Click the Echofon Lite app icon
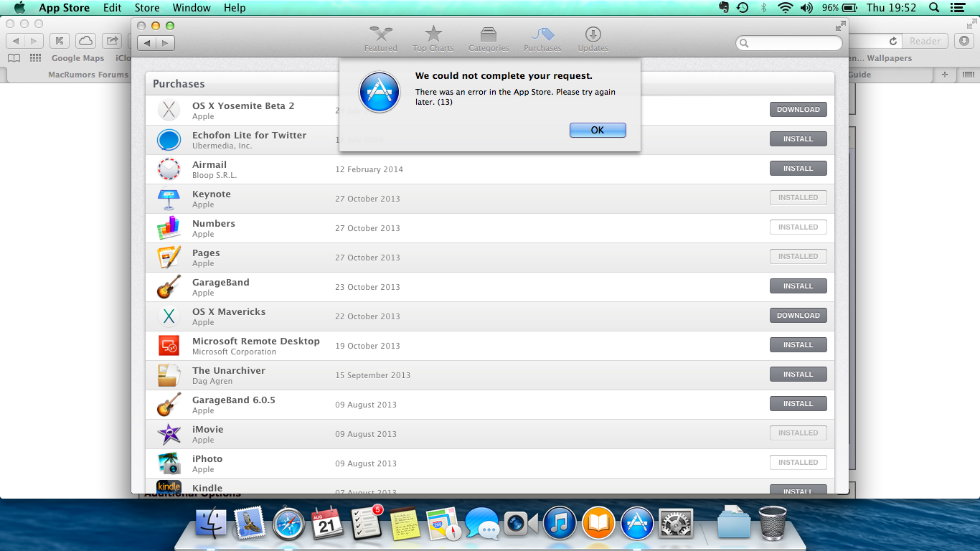The height and width of the screenshot is (551, 980). pyautogui.click(x=169, y=140)
